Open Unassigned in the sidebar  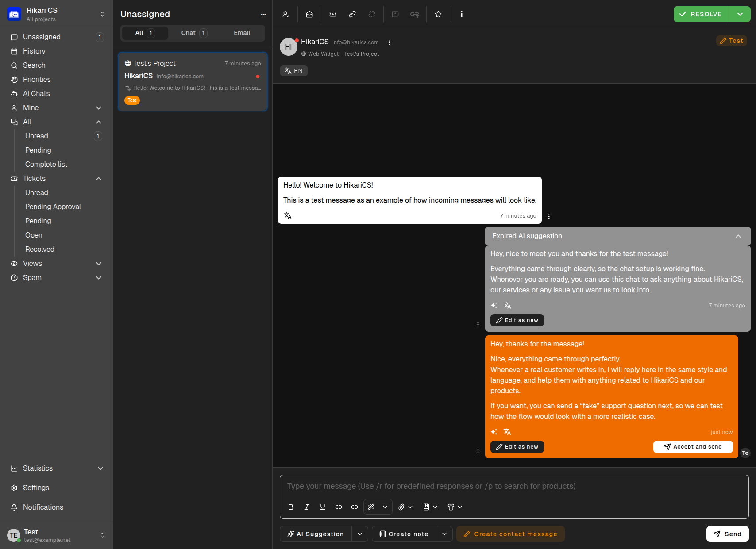[x=57, y=37]
